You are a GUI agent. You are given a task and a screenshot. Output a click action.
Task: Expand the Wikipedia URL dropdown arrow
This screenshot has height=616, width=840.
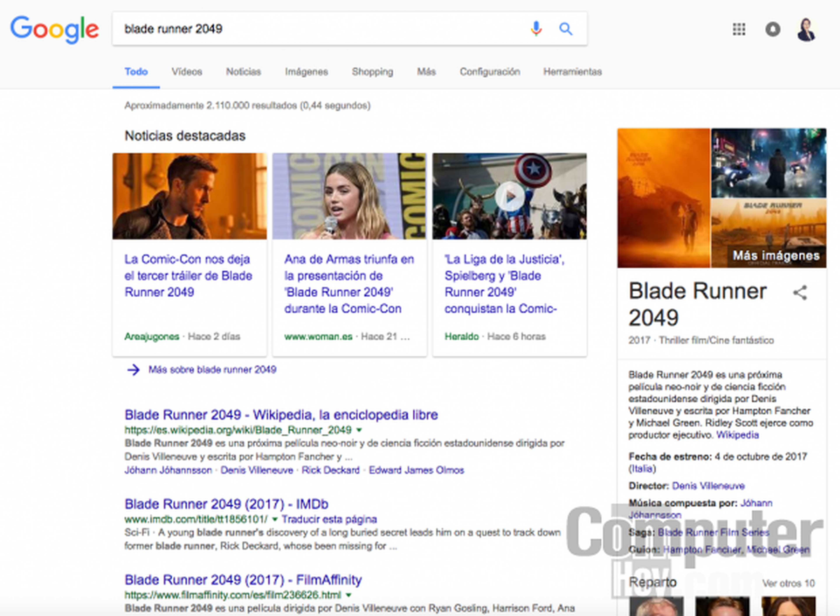[x=359, y=430]
